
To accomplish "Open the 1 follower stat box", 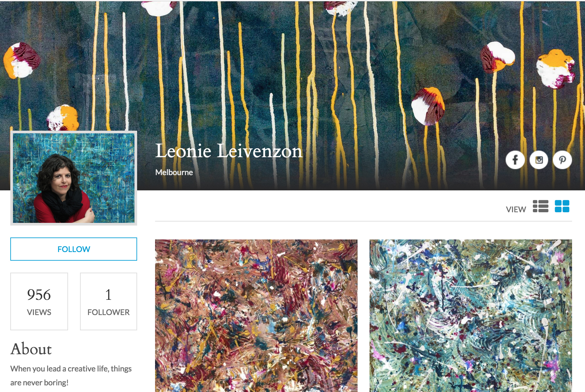I will pos(109,301).
